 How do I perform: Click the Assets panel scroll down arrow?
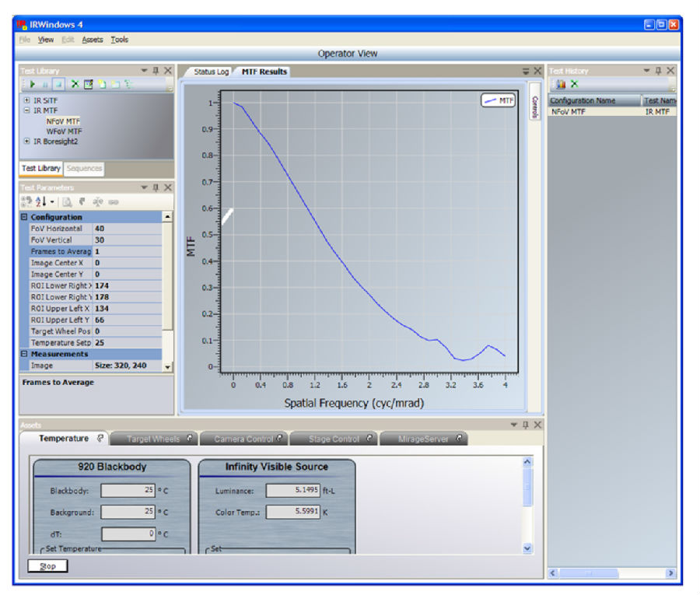click(x=527, y=548)
